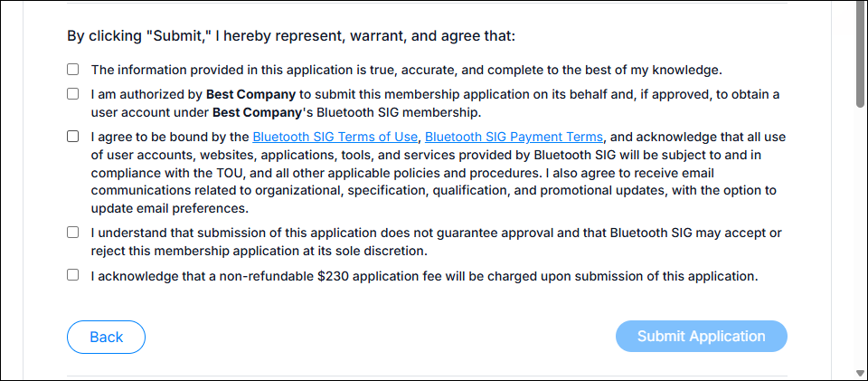This screenshot has height=381, width=868.
Task: Tick the authorized by Best Company checkbox
Action: click(73, 94)
